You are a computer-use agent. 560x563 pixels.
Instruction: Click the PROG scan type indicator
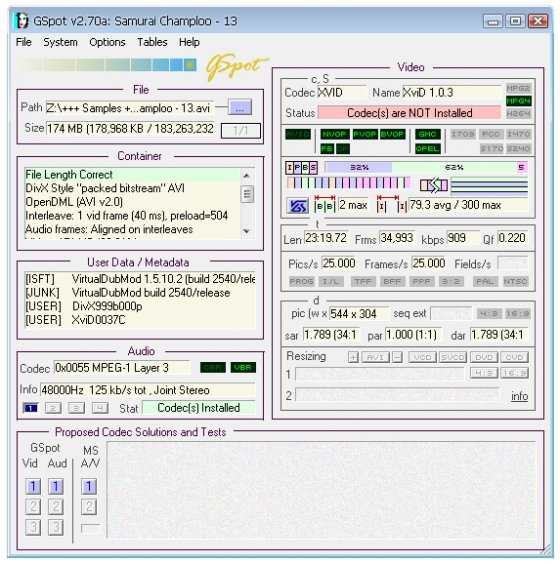pyautogui.click(x=302, y=282)
